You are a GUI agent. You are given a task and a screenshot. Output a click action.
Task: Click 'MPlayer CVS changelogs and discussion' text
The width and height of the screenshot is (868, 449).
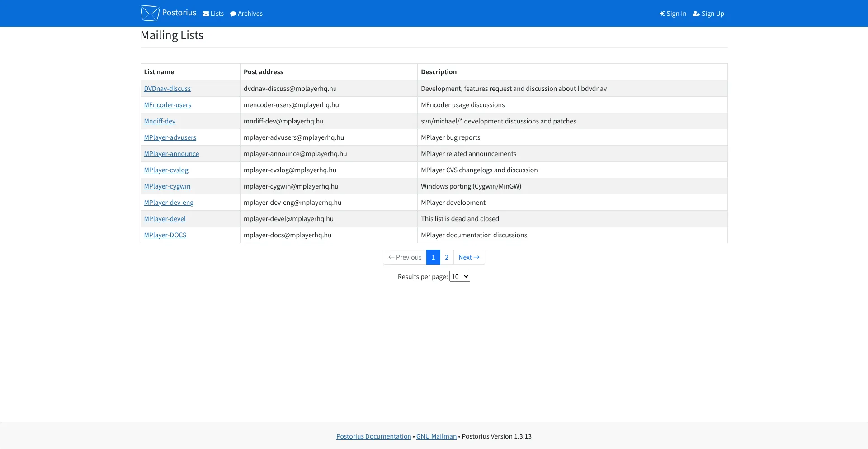tap(479, 170)
